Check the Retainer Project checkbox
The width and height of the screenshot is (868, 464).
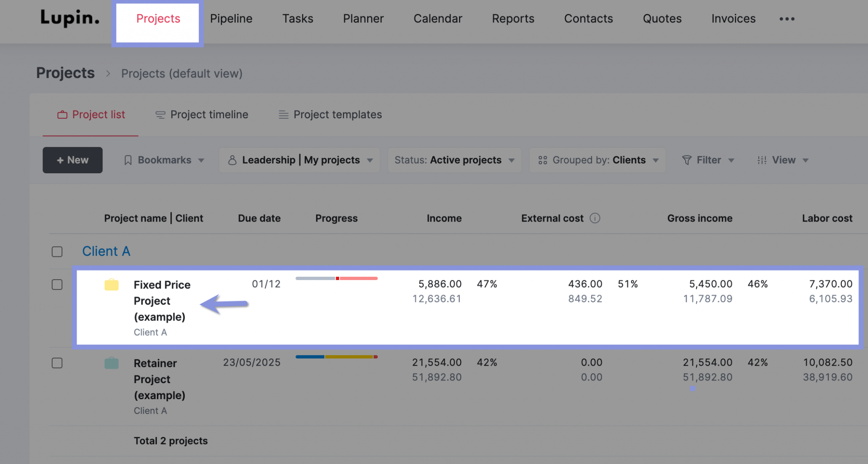[x=57, y=363]
